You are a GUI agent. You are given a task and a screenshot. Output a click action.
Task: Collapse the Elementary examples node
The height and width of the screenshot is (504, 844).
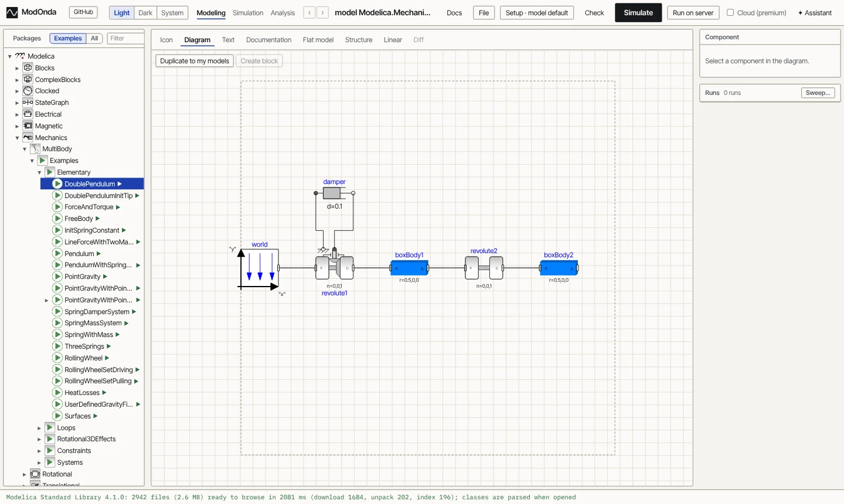point(39,172)
